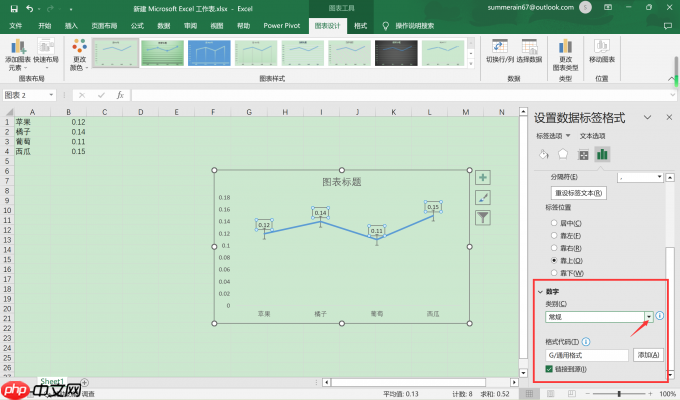Screen dimensions: 680x400
Task: Switch to Normal view status icon
Action: coord(529,393)
